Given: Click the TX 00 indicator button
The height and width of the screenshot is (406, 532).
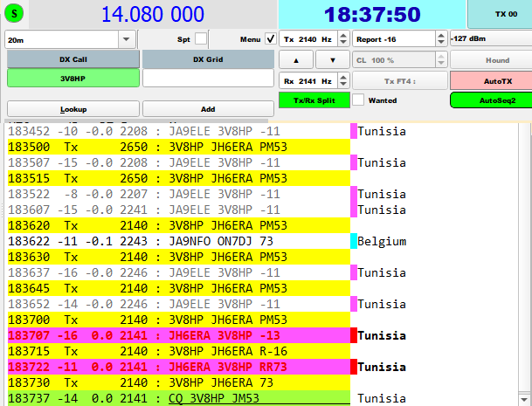Looking at the screenshot, I should click(x=500, y=14).
